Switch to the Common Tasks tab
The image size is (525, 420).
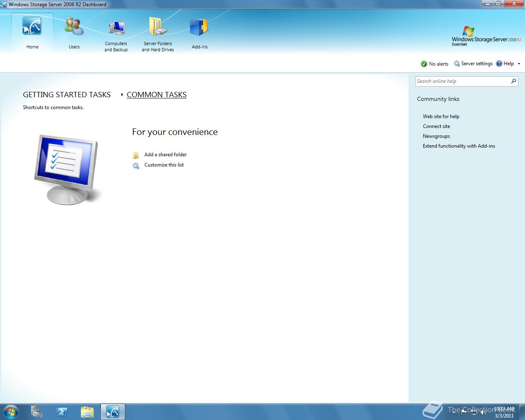click(x=157, y=95)
